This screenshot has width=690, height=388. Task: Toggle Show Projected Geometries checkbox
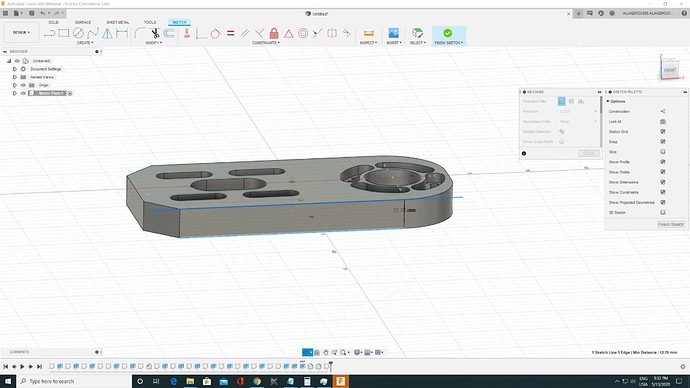[x=663, y=202]
